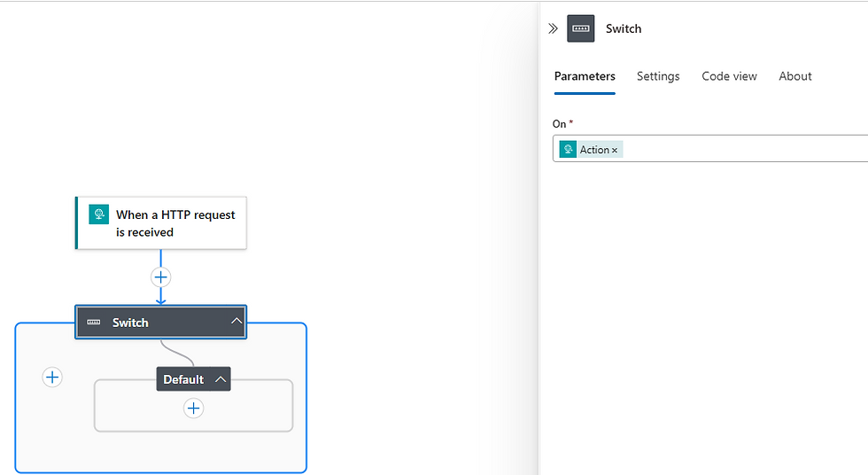This screenshot has height=475, width=868.
Task: Click the Action token's request icon
Action: coord(568,150)
